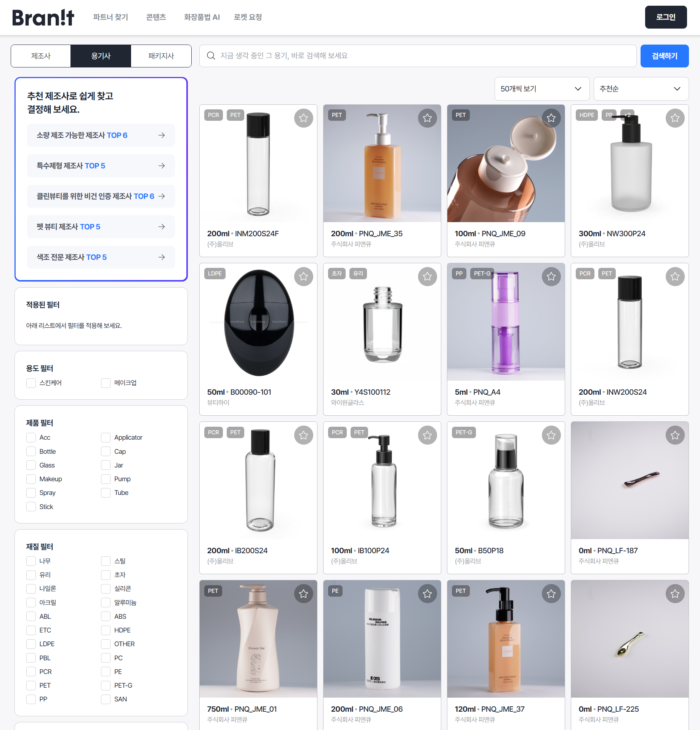Image resolution: width=700 pixels, height=730 pixels.
Task: Favorite the 5ml PNQ_A4 purple bottle
Action: click(551, 277)
